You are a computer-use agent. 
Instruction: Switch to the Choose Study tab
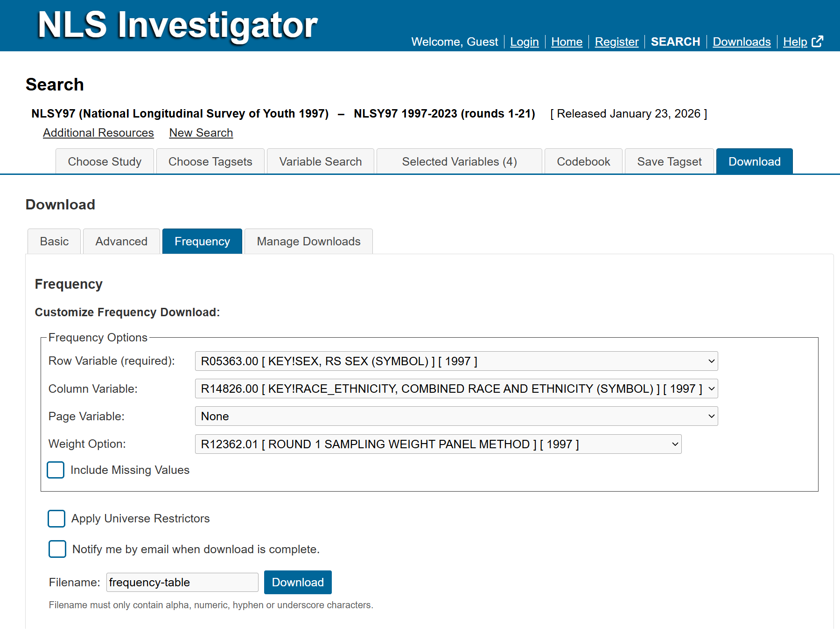[x=105, y=161]
